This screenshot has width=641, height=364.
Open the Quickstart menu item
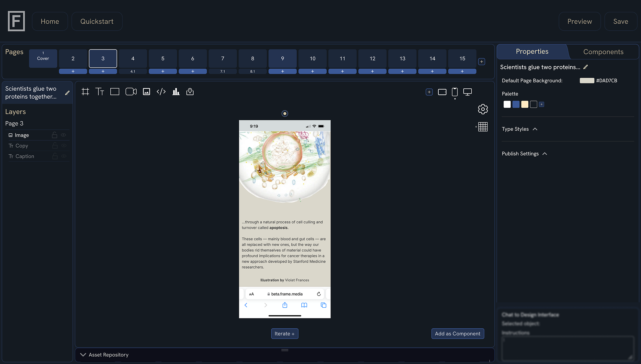(x=97, y=21)
